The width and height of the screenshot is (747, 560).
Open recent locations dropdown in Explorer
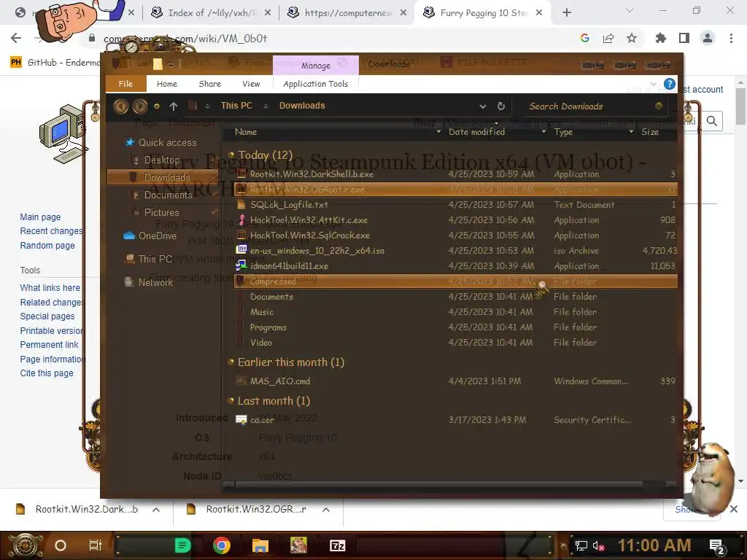tap(157, 106)
